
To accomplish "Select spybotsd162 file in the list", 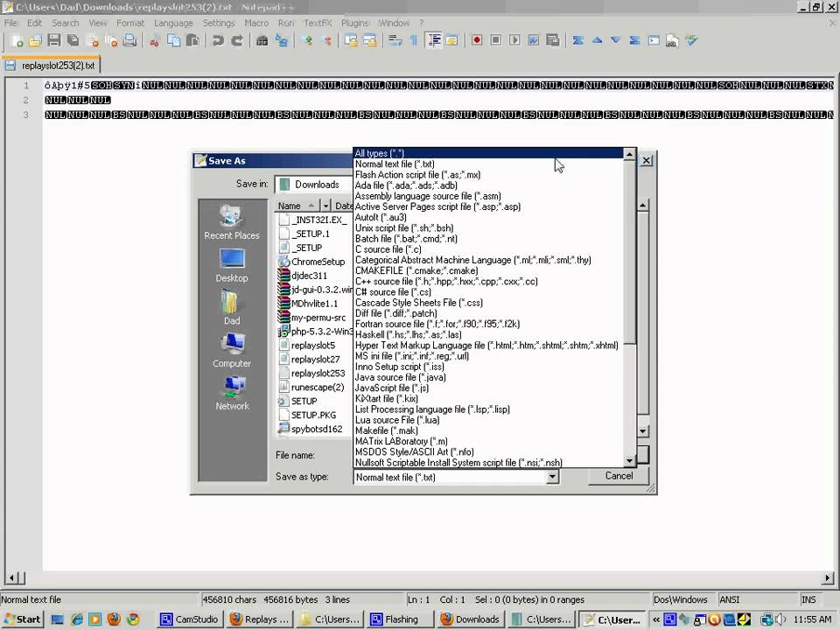I will point(310,429).
